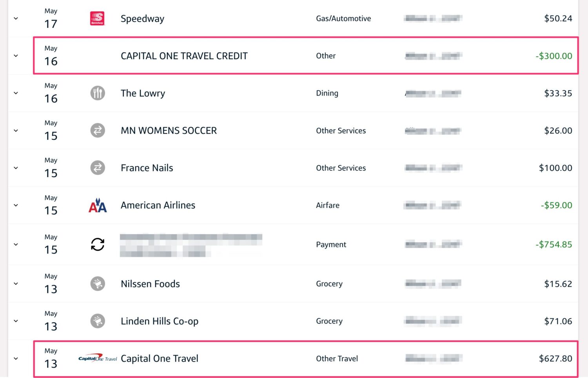Image resolution: width=588 pixels, height=378 pixels.
Task: Select the Airfare category label
Action: (327, 205)
